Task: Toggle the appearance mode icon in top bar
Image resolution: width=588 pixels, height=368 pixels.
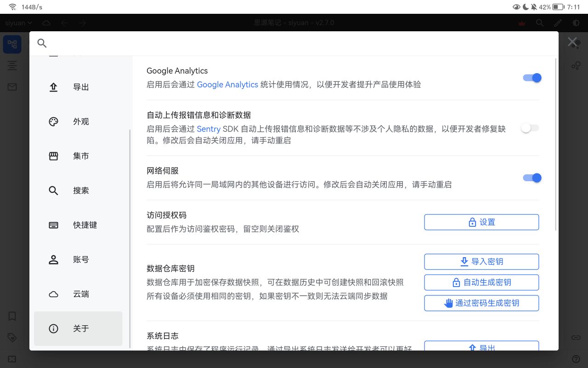Action: click(x=576, y=23)
